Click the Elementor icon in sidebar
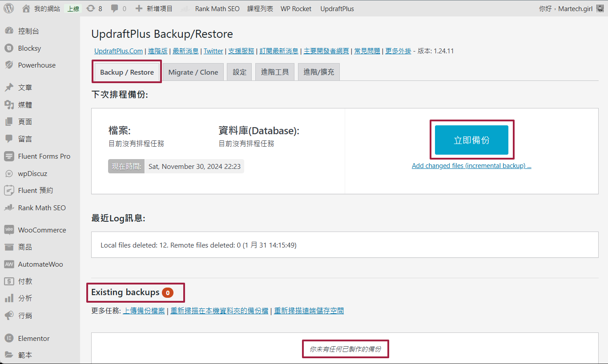Screen dimensions: 608x364 [x=9, y=338]
